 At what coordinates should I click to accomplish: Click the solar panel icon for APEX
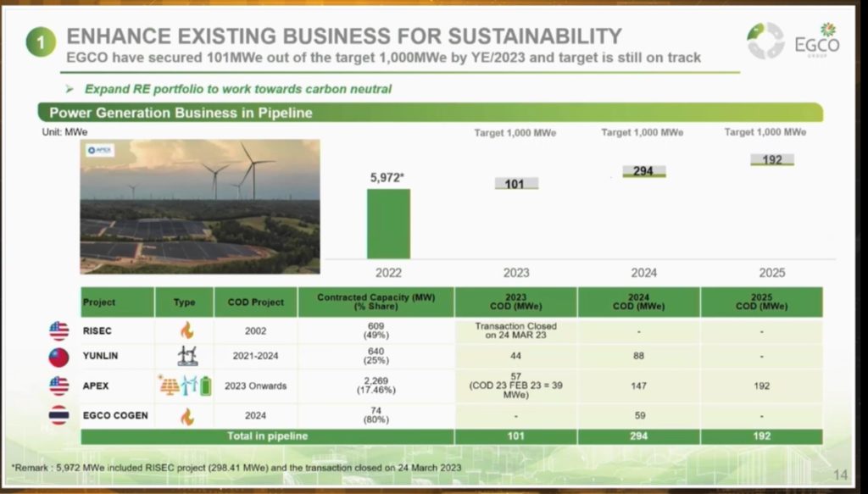pyautogui.click(x=169, y=385)
